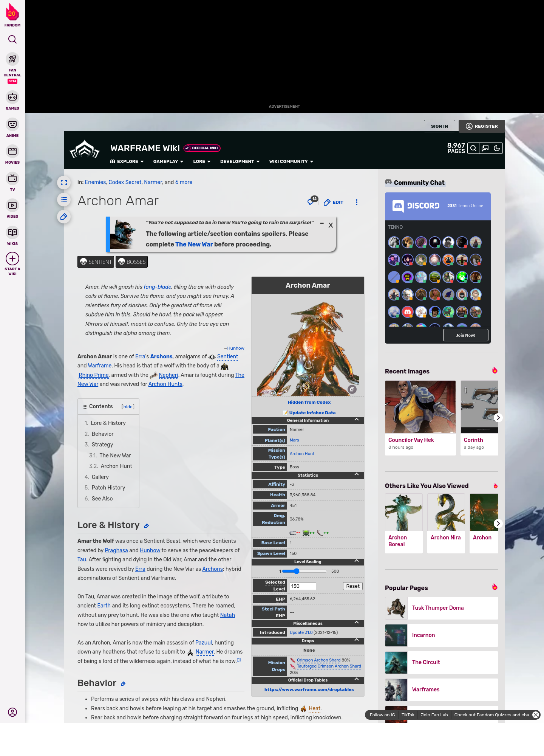
Task: Toggle dark theme moon icon
Action: 497,148
